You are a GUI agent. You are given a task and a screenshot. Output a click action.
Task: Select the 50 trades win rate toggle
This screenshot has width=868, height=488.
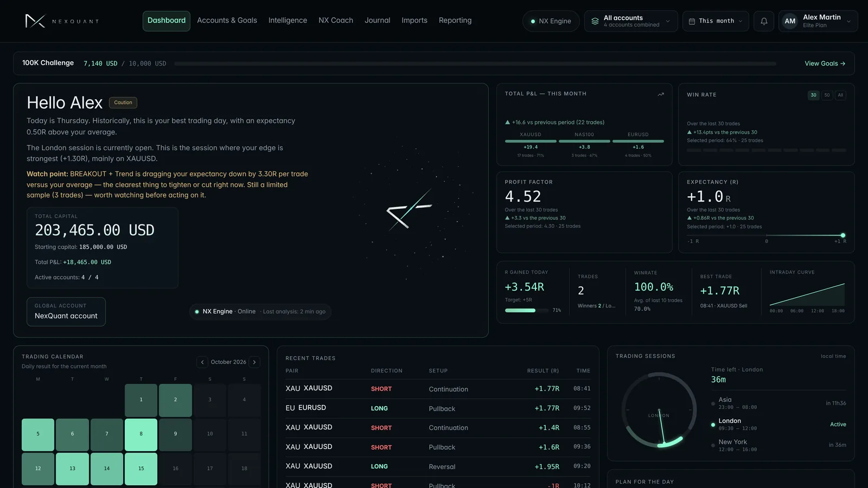tap(827, 95)
